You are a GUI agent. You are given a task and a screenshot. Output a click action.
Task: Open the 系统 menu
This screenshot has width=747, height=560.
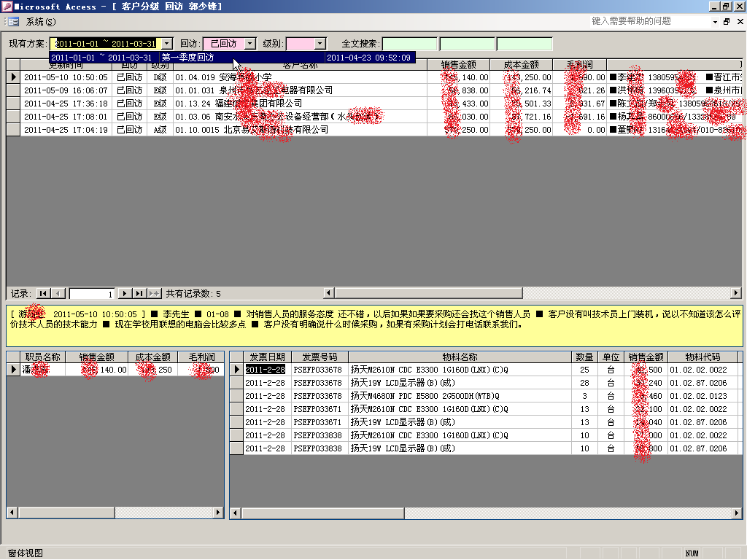pos(41,22)
